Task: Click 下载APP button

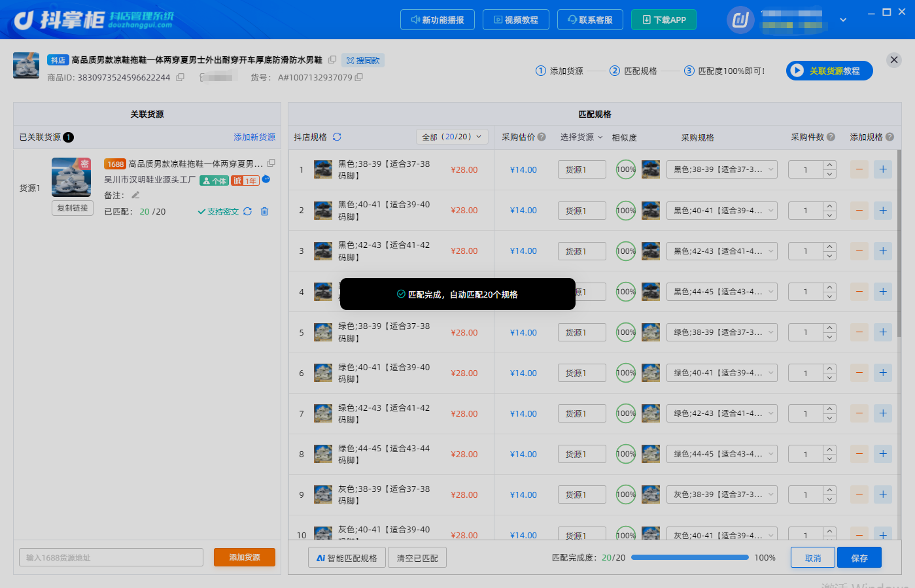Action: click(664, 20)
